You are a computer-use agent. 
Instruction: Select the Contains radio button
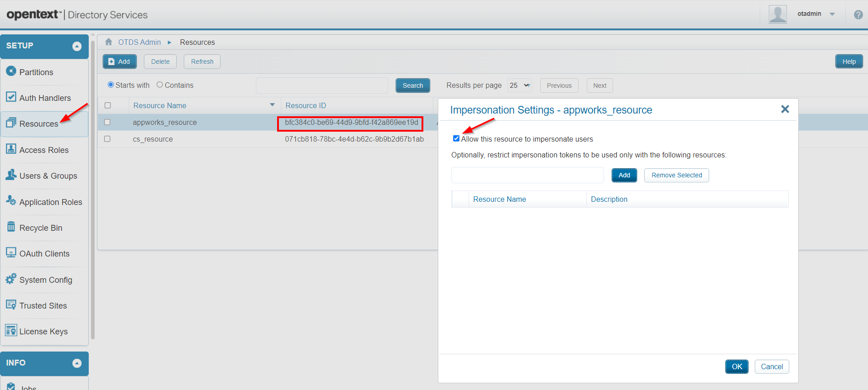tap(160, 85)
